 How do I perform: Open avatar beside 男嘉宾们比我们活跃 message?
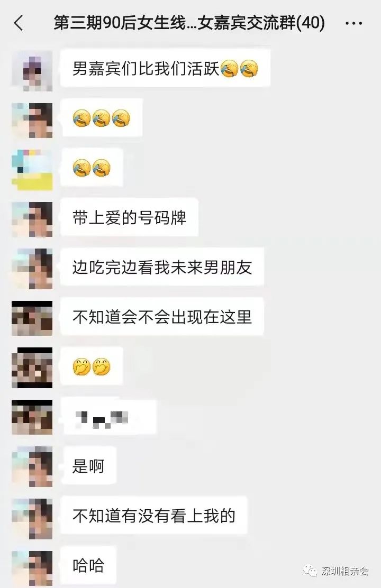[x=32, y=71]
